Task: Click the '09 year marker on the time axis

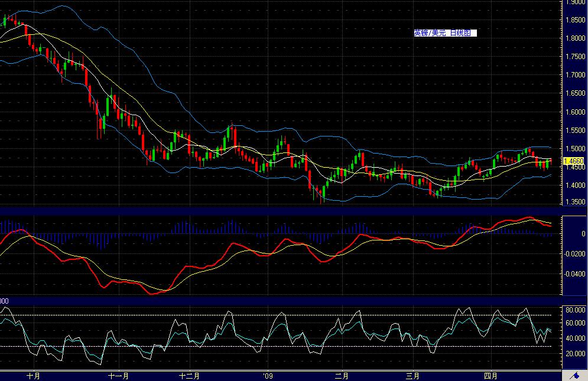Action: [x=268, y=376]
